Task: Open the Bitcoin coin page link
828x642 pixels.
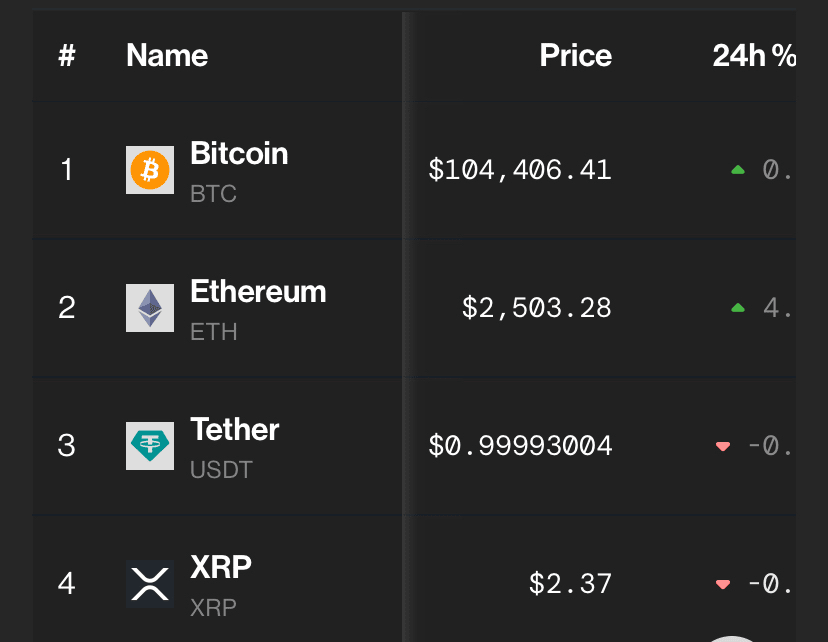Action: tap(239, 154)
